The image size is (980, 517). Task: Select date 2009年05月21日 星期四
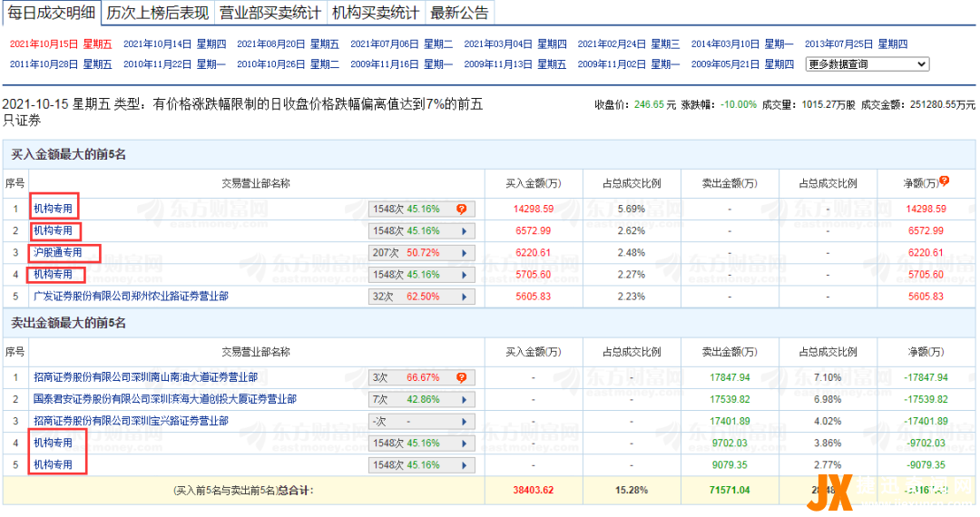pyautogui.click(x=742, y=64)
